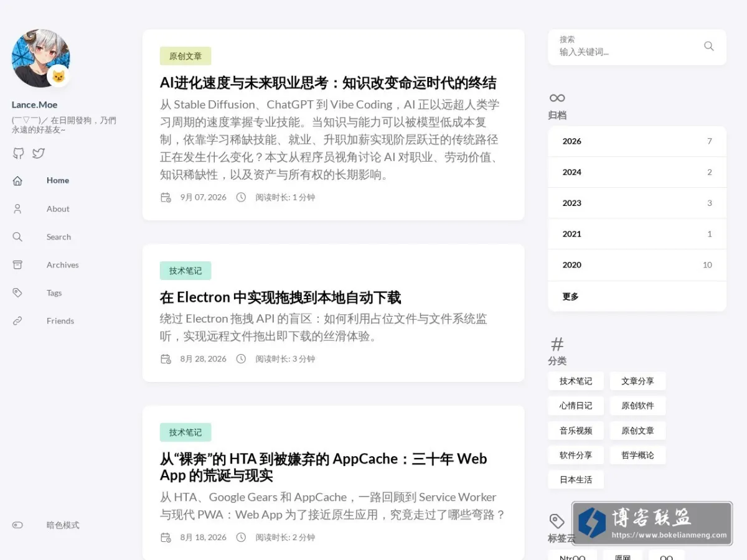747x560 pixels.
Task: Select the 软件分享 category
Action: tap(576, 455)
